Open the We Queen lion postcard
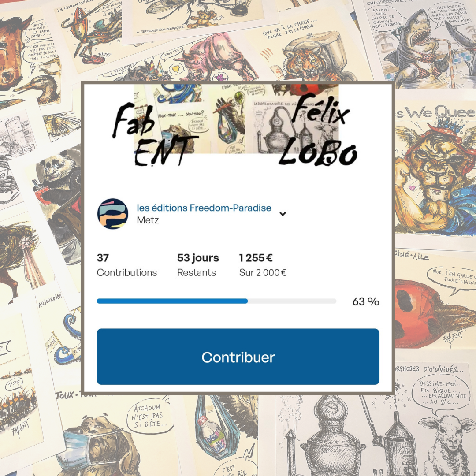This screenshot has width=476, height=476. (x=435, y=170)
